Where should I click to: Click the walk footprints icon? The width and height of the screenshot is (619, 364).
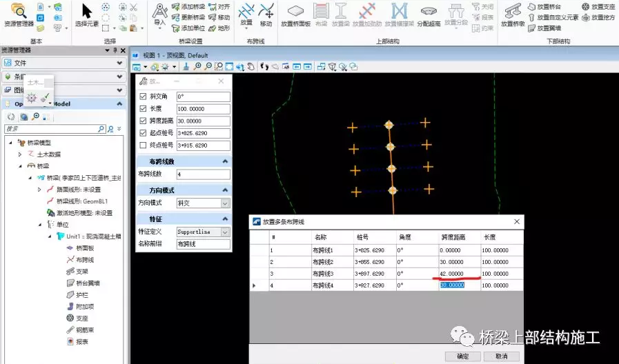(x=264, y=67)
